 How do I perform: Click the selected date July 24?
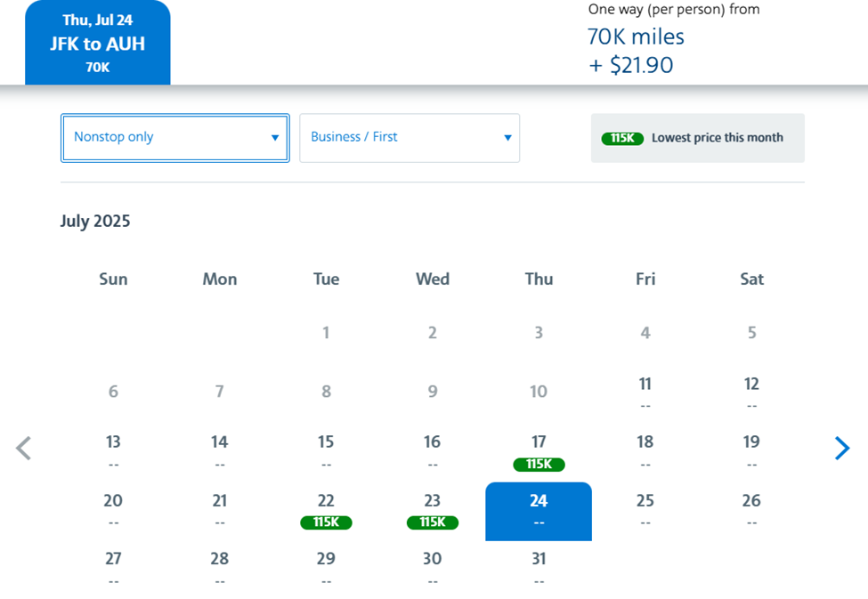pyautogui.click(x=539, y=511)
